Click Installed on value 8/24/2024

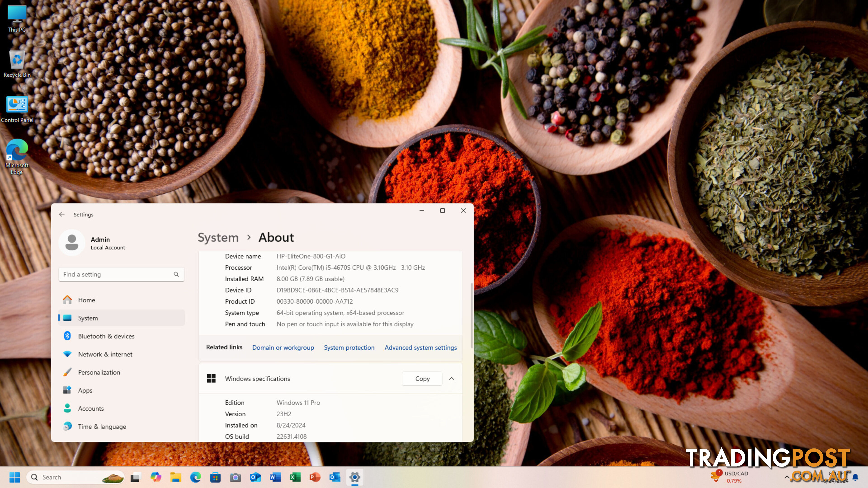tap(291, 425)
